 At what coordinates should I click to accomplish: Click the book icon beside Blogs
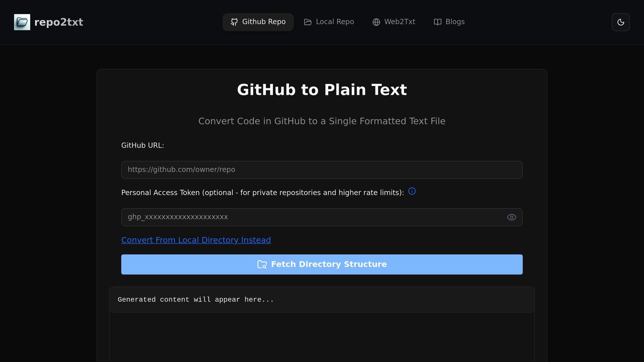[x=437, y=22]
